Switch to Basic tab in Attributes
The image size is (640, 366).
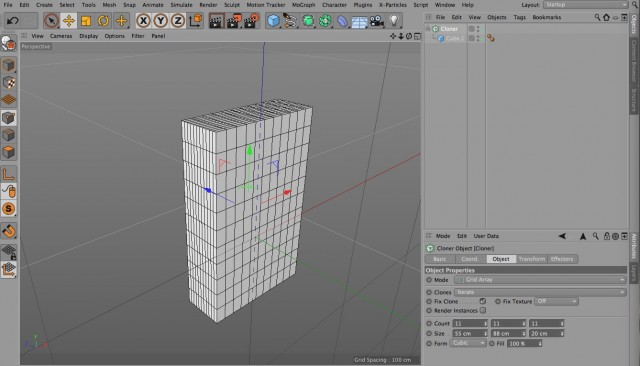440,259
